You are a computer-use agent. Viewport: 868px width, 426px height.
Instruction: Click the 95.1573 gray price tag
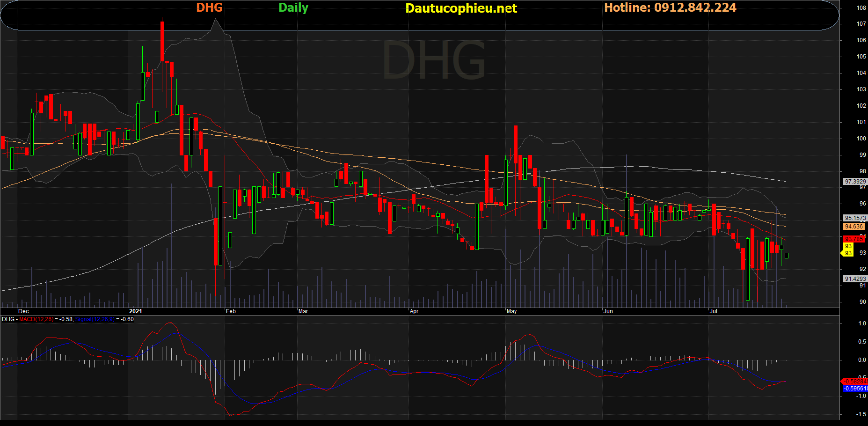pyautogui.click(x=855, y=218)
